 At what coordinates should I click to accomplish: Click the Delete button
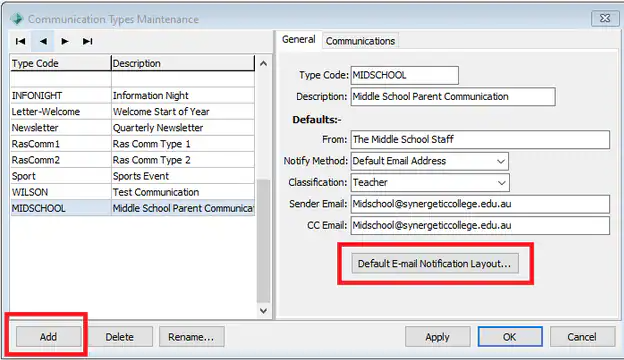coord(119,337)
